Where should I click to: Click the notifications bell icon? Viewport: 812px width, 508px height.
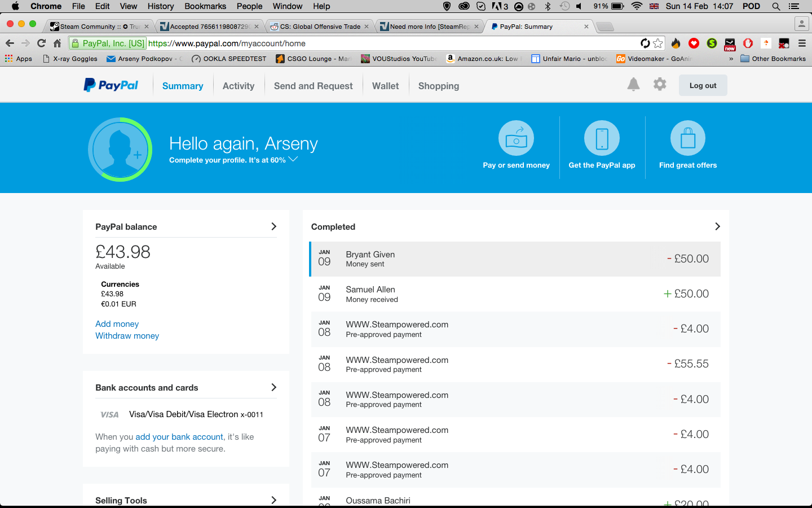coord(633,85)
